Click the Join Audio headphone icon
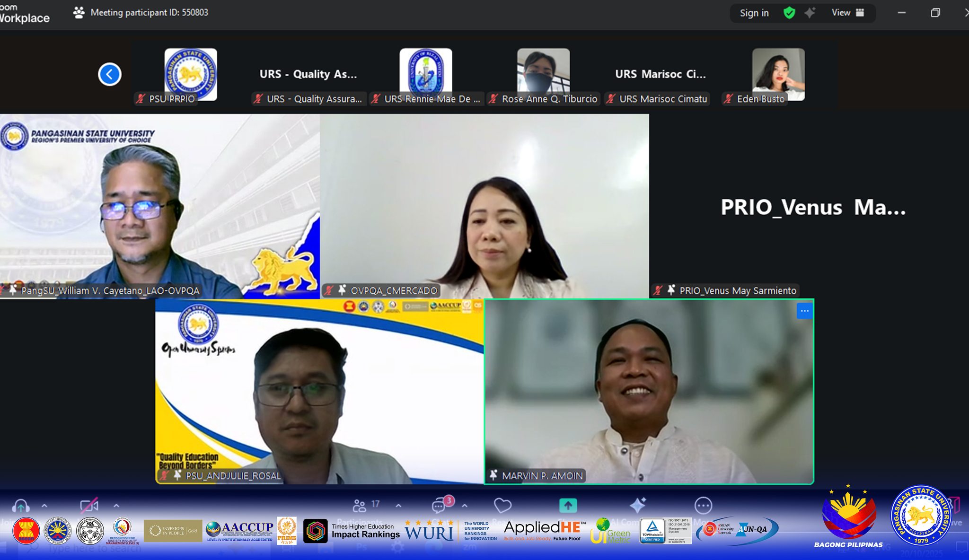Screen dimensions: 969x560 (x=20, y=506)
